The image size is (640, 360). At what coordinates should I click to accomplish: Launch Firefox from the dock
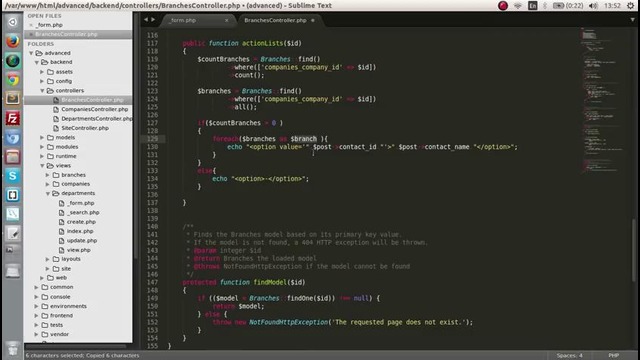point(13,41)
